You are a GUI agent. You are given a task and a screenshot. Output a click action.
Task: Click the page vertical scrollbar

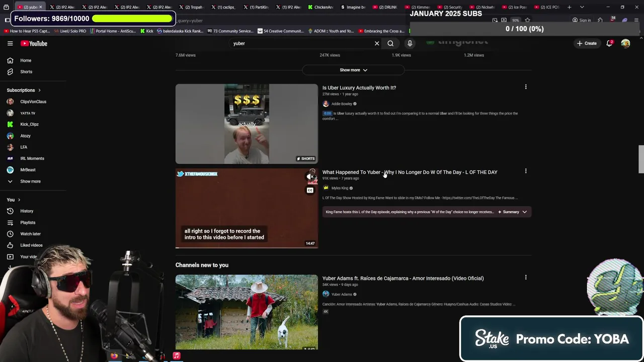point(641,159)
